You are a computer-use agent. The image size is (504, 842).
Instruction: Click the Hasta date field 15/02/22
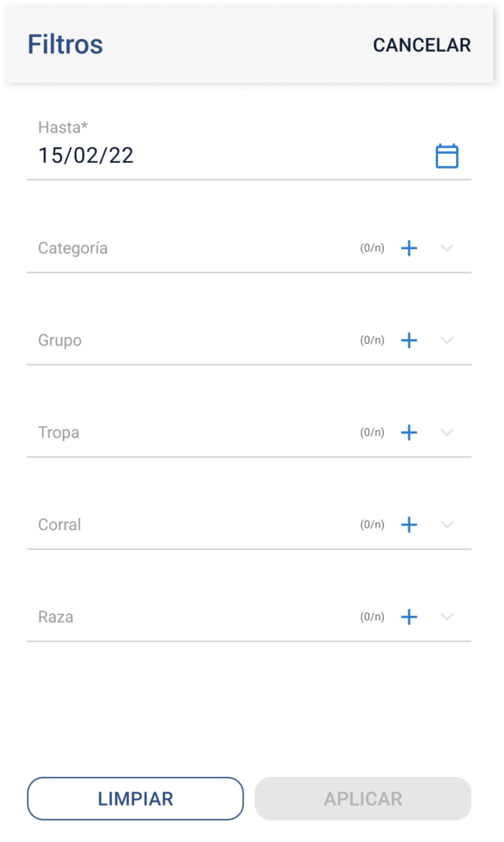tap(86, 156)
